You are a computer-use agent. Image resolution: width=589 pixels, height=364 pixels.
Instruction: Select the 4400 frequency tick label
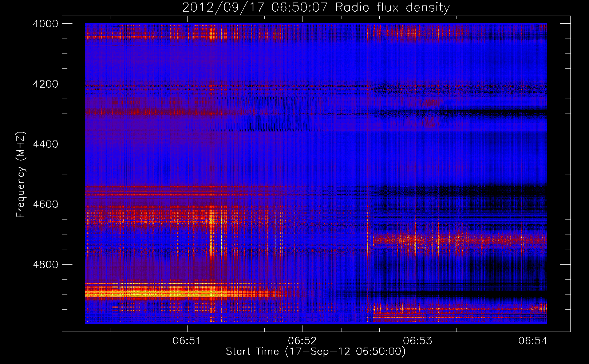click(x=46, y=145)
